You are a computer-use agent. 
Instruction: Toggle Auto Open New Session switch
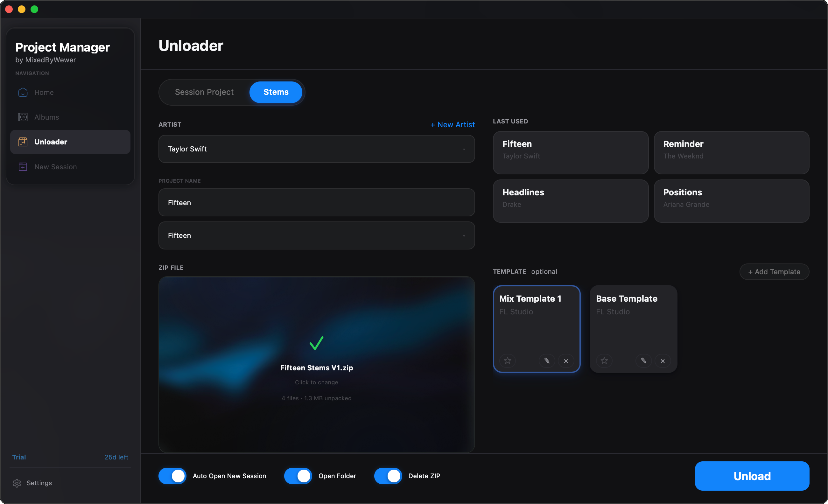tap(172, 476)
